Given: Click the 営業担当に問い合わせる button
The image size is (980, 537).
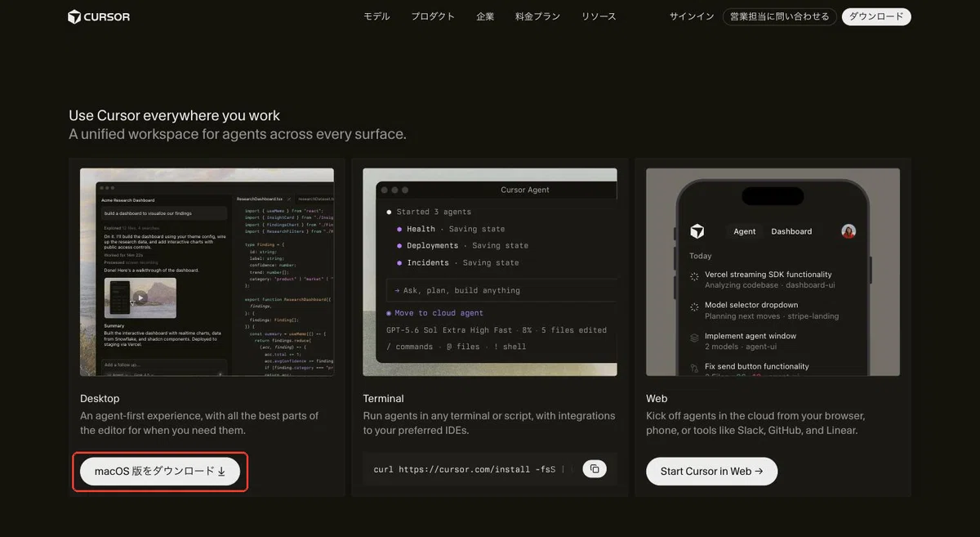Looking at the screenshot, I should (779, 16).
